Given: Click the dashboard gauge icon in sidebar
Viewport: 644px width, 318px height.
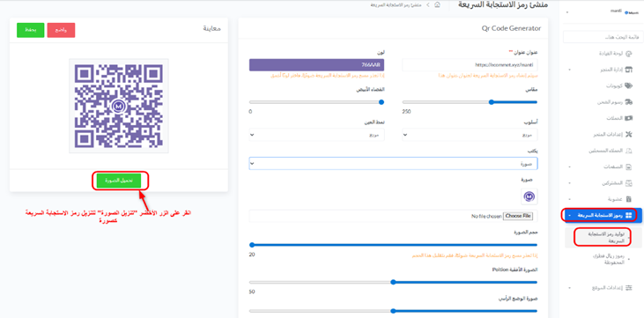Looking at the screenshot, I should pyautogui.click(x=628, y=54).
